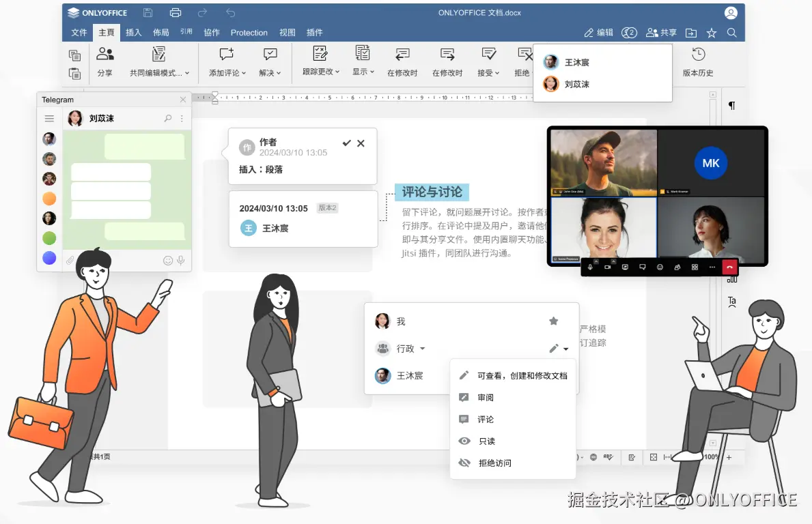Select 拒绝访问 access option
This screenshot has height=524, width=812.
pos(513,463)
